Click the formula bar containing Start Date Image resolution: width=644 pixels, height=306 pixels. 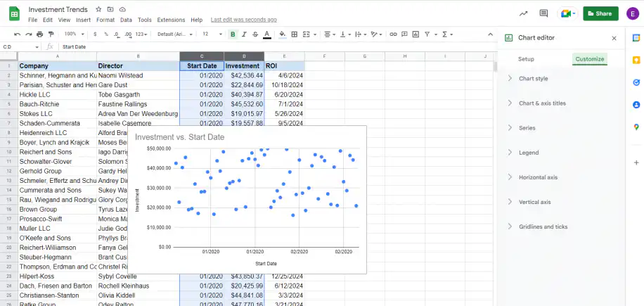[277, 47]
